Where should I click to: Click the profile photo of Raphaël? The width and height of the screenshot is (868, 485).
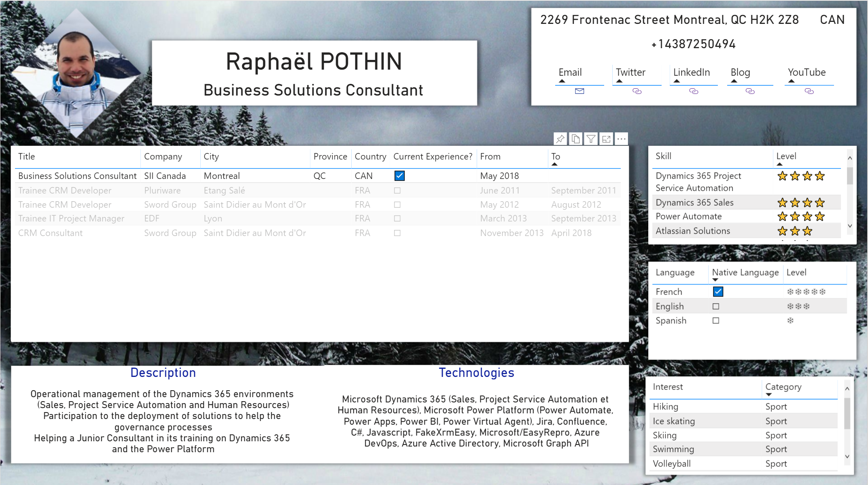(x=76, y=73)
